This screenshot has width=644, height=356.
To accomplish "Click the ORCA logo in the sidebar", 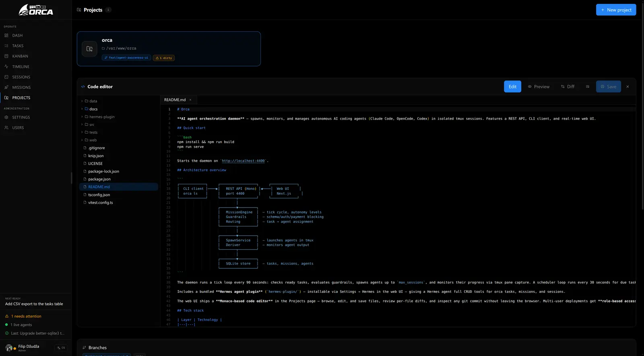I will point(36,10).
